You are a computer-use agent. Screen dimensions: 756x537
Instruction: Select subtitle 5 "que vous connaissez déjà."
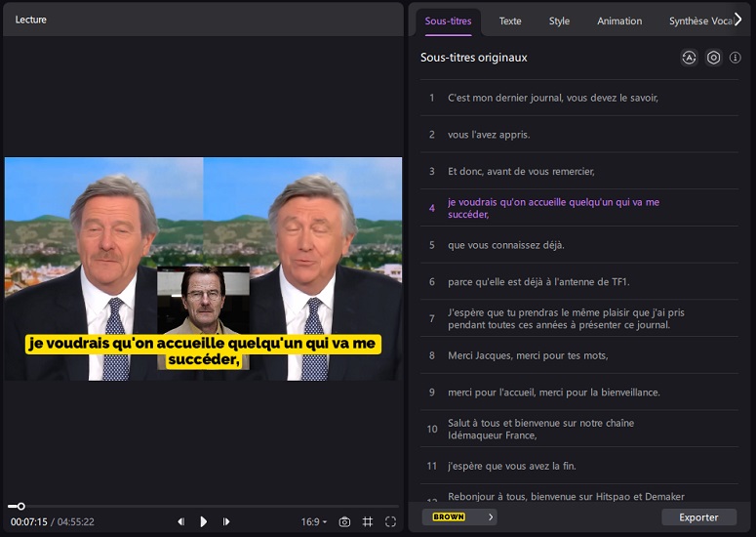click(x=579, y=245)
